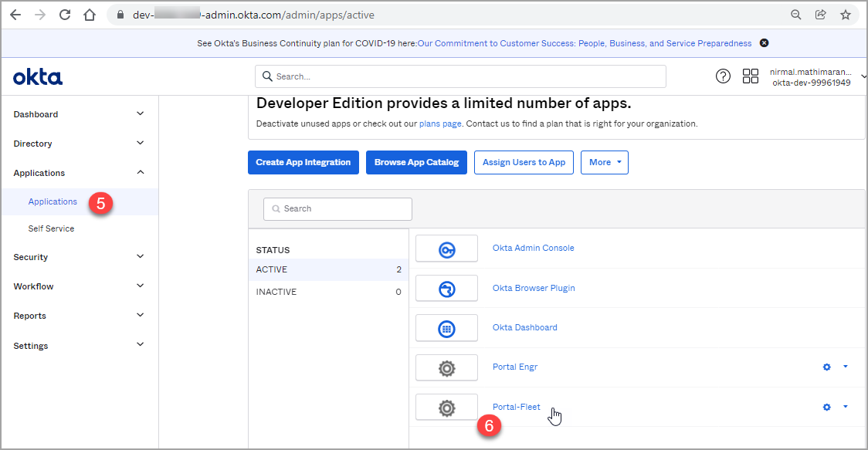The image size is (868, 450).
Task: Go back with the browser back arrow
Action: [15, 15]
